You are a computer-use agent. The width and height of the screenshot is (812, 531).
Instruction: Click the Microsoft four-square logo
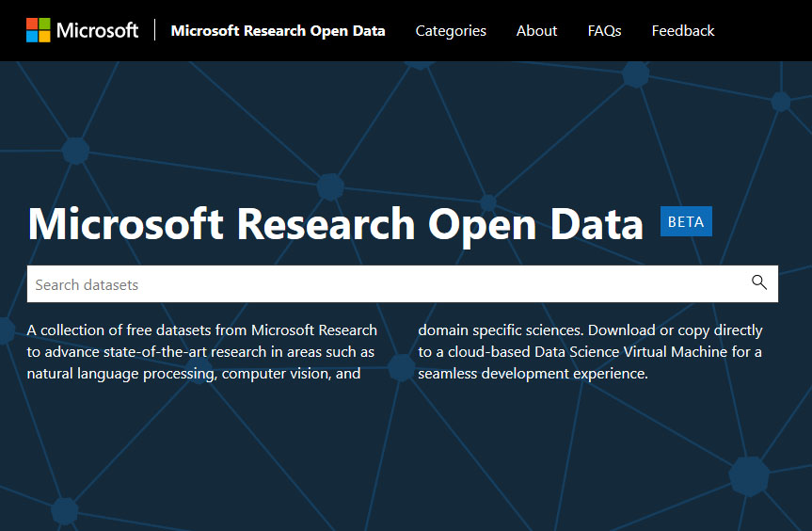(39, 30)
